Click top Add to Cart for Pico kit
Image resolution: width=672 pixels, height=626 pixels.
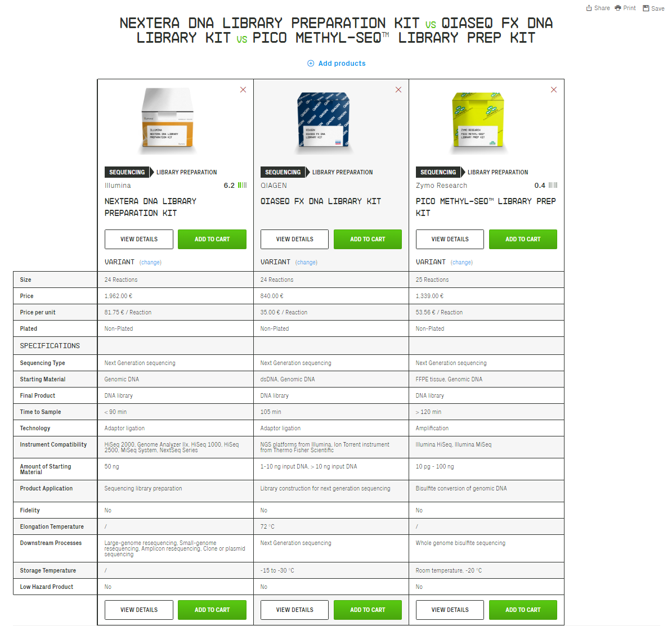point(523,240)
